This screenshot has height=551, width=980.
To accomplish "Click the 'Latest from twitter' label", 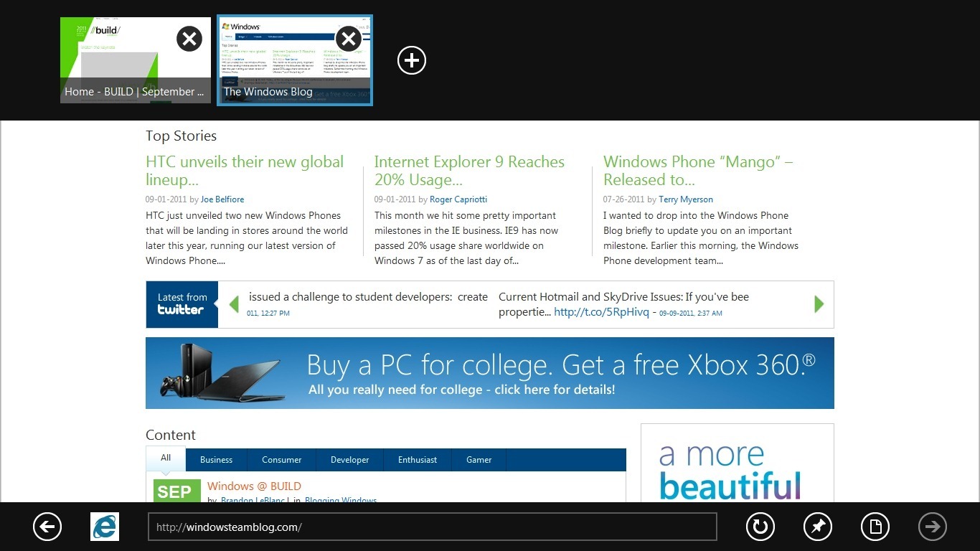I will pyautogui.click(x=182, y=304).
